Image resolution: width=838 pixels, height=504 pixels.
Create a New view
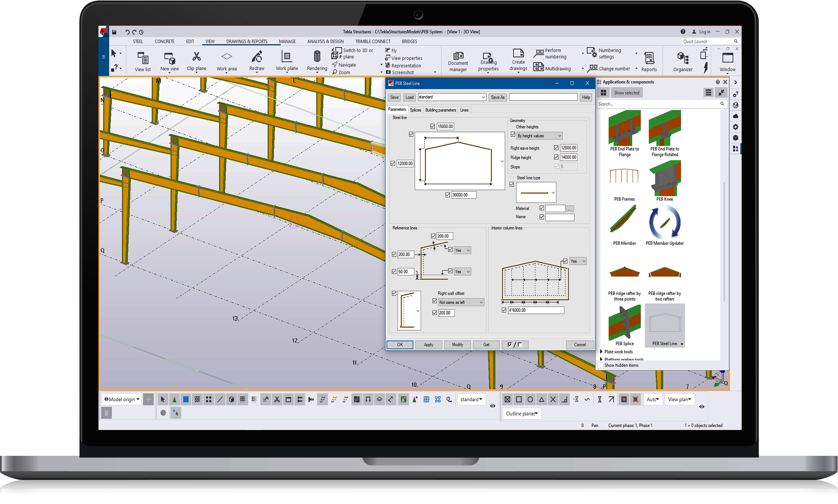pos(169,61)
